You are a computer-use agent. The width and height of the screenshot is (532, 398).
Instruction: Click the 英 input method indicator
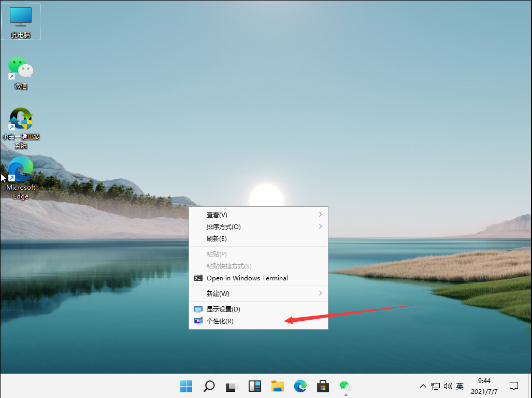(460, 386)
